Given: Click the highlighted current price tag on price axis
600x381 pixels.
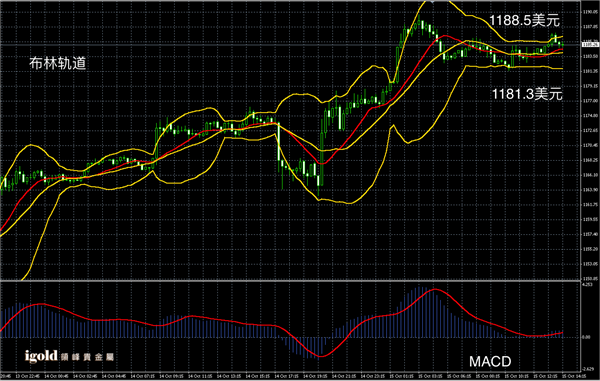Looking at the screenshot, I should coord(590,45).
